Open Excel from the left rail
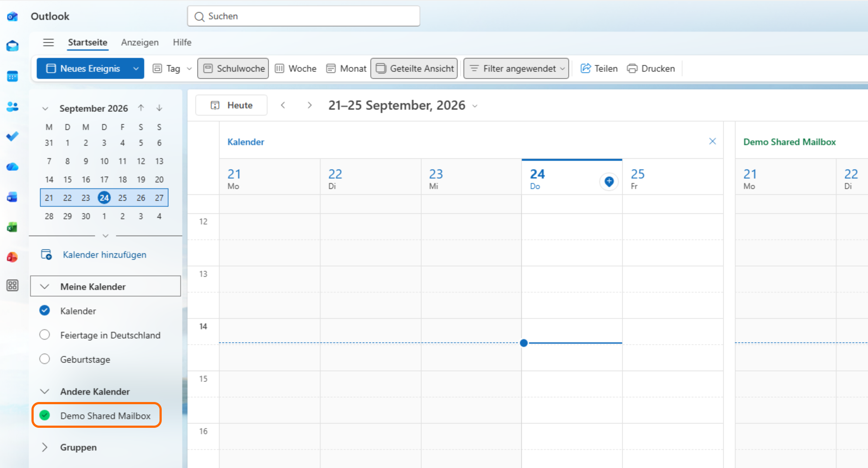868x468 pixels. 12,227
